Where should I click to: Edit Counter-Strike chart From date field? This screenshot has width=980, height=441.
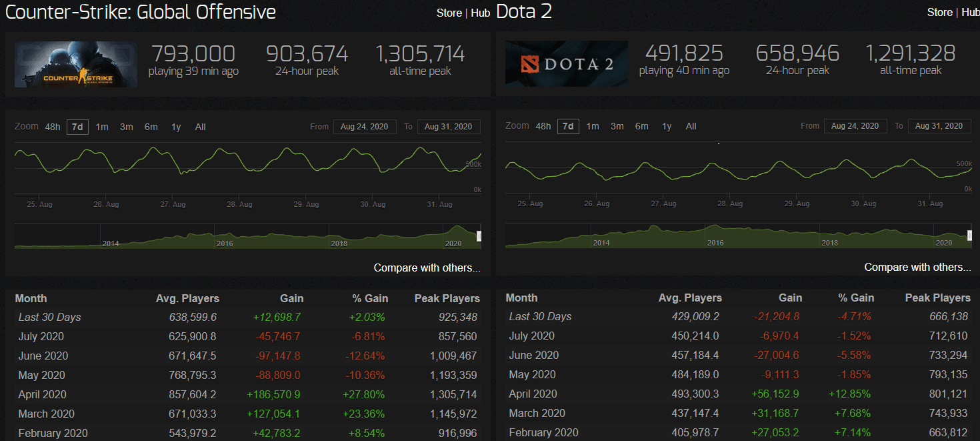click(365, 127)
